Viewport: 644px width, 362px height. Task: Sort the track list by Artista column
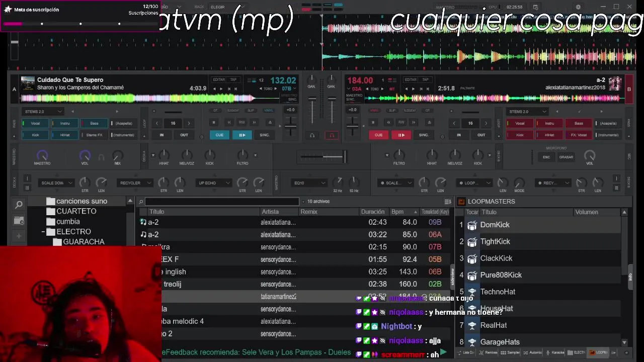pos(279,212)
